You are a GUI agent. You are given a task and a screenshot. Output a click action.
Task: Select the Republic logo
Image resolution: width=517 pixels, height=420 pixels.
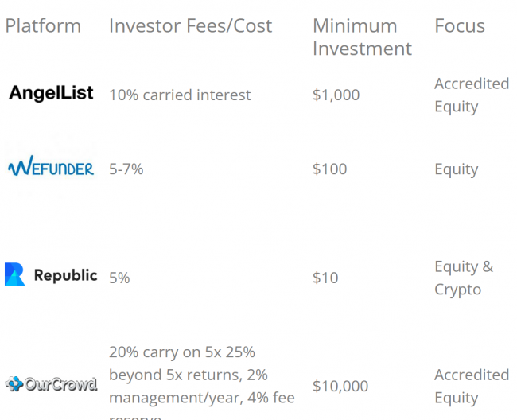pyautogui.click(x=51, y=274)
